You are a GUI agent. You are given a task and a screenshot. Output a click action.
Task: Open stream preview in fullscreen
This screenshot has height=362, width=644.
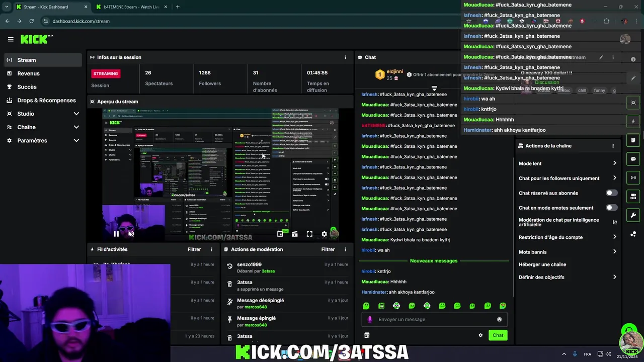tap(309, 234)
